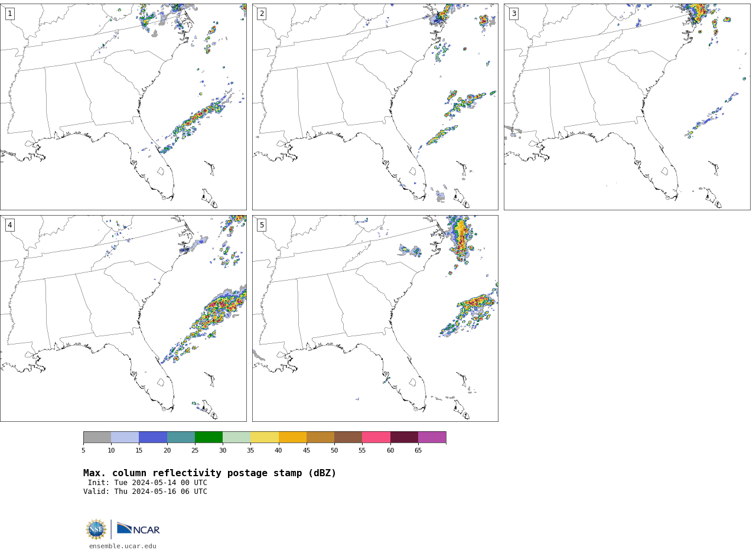Click the ensemble.ucar.edu text
Image resolution: width=756 pixels, height=553 pixels.
123,546
